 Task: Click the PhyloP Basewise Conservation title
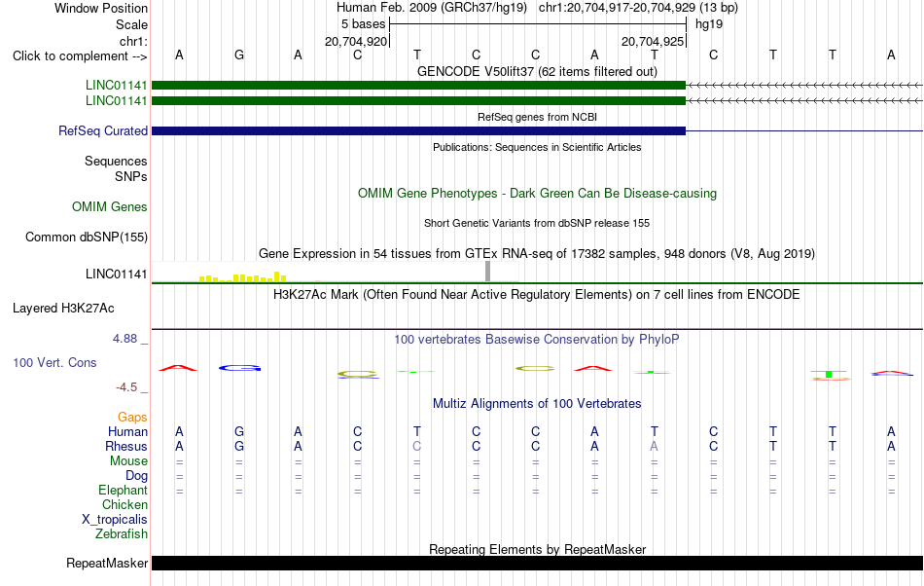tap(537, 339)
